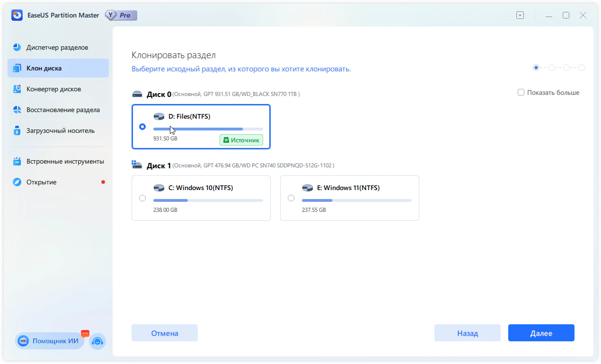The image size is (601, 364).
Task: Select the D: Files partition radio button
Action: tap(142, 127)
